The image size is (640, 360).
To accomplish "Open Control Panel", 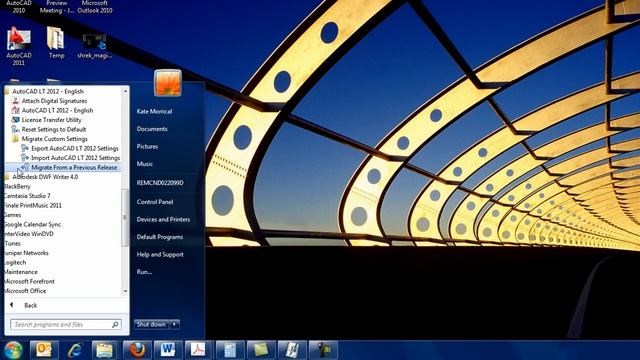I will tap(155, 202).
